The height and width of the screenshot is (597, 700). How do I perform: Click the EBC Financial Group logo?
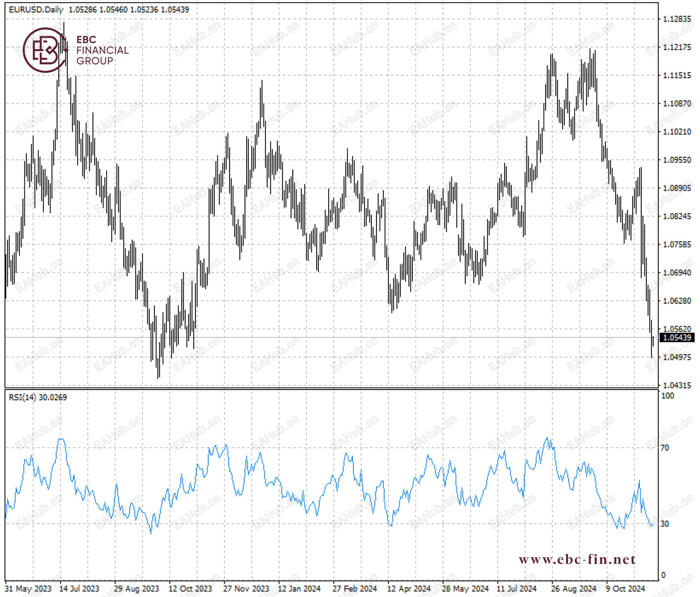click(76, 50)
